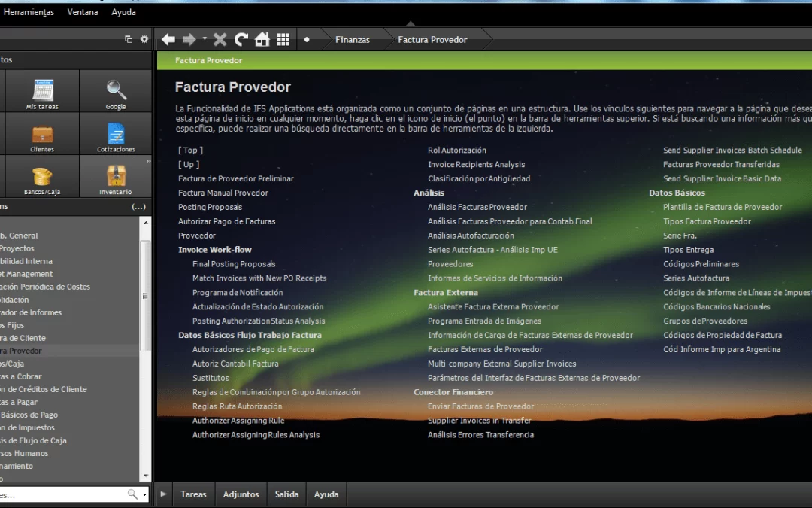
Task: Expand the bottom panel arrow beside Tareas
Action: 163,494
